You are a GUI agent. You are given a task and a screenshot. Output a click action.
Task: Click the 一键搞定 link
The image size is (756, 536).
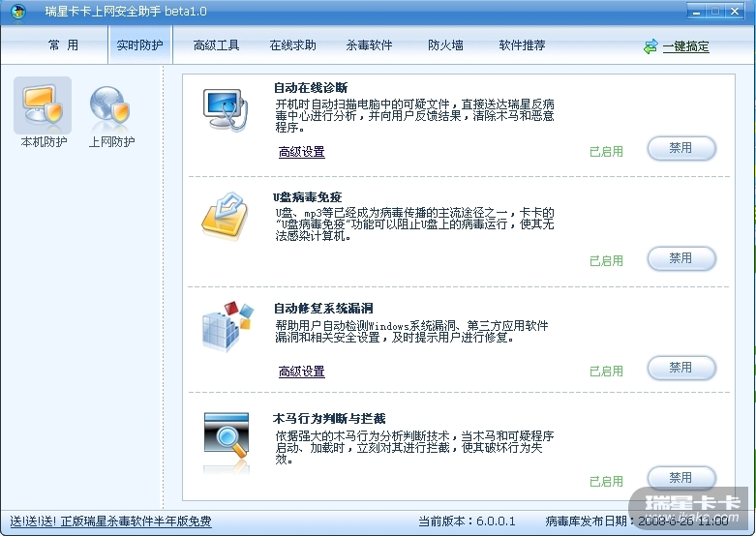click(685, 46)
